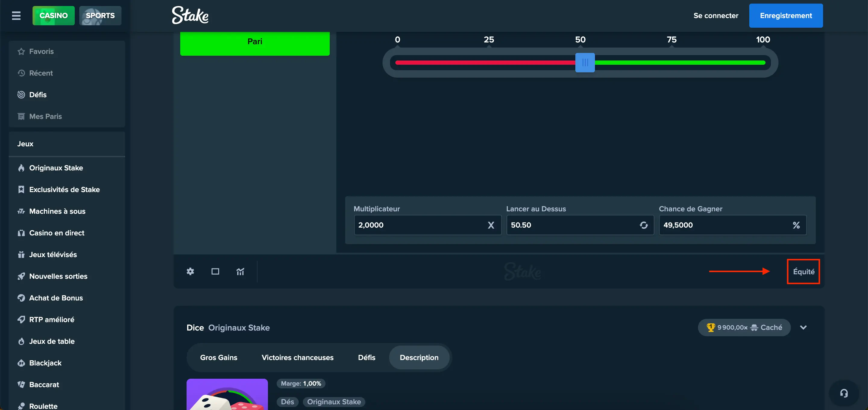
Task: Click the Favoris star icon
Action: 21,51
